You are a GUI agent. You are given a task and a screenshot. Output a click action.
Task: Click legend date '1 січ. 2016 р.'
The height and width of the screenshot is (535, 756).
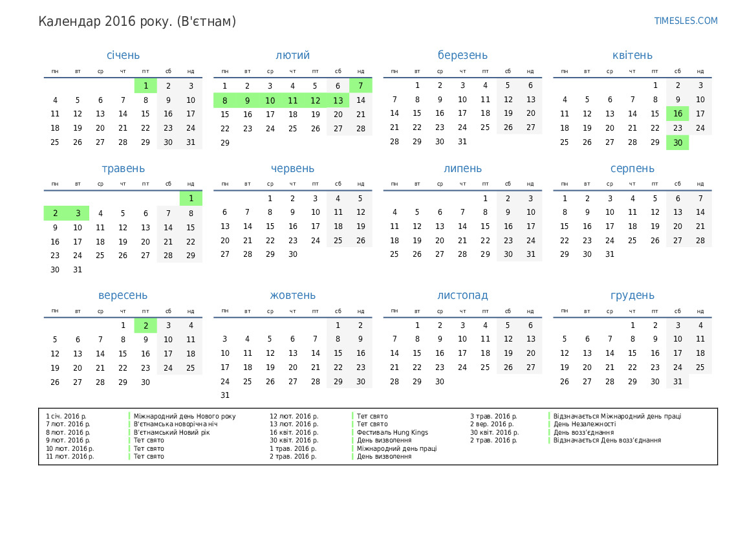pyautogui.click(x=66, y=417)
